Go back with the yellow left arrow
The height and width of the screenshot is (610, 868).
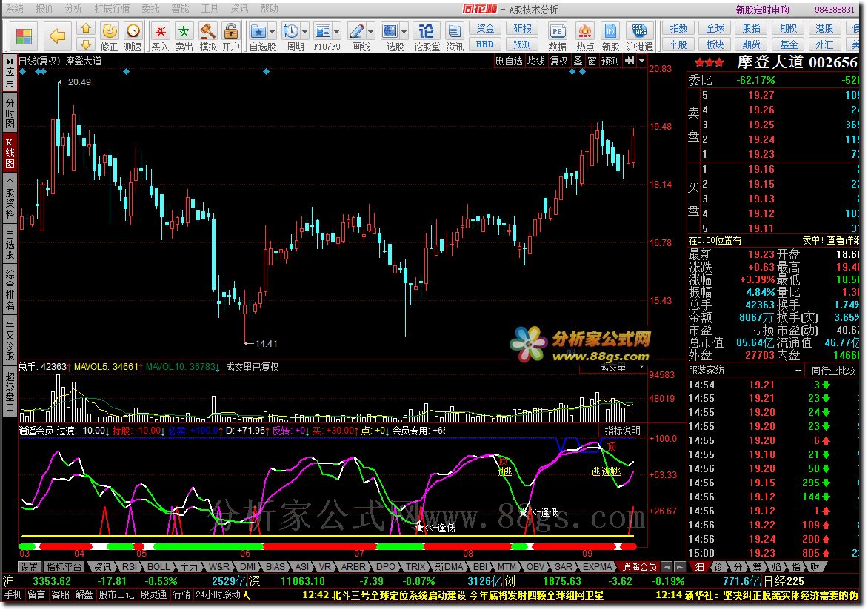(57, 36)
